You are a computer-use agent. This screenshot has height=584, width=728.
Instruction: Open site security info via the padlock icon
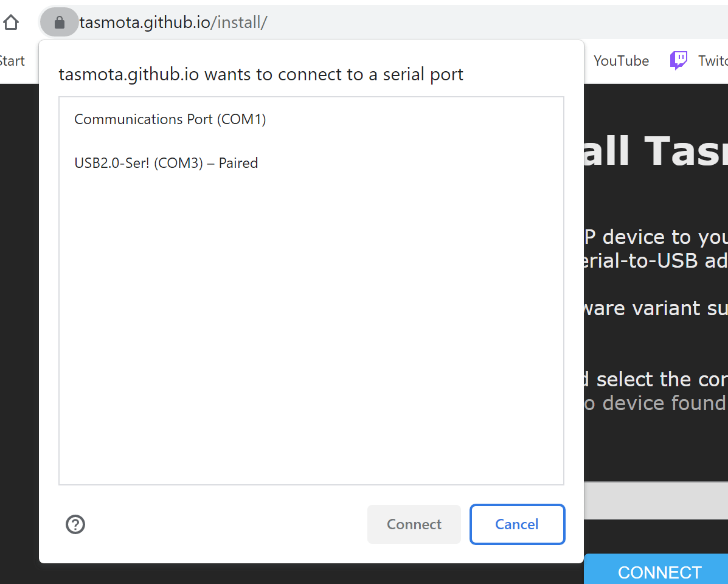(x=59, y=22)
